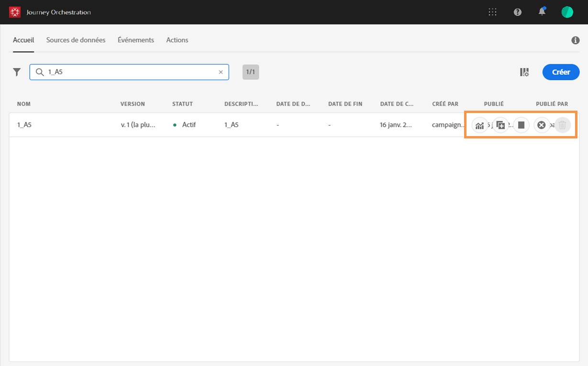Clear the search field with the X
Image resolution: width=588 pixels, height=366 pixels.
click(221, 72)
